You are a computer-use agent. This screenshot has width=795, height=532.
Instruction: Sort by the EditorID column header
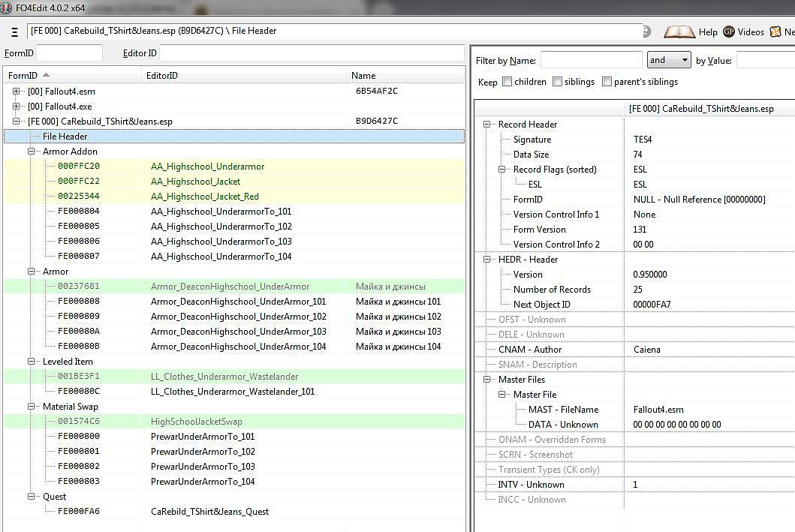161,76
